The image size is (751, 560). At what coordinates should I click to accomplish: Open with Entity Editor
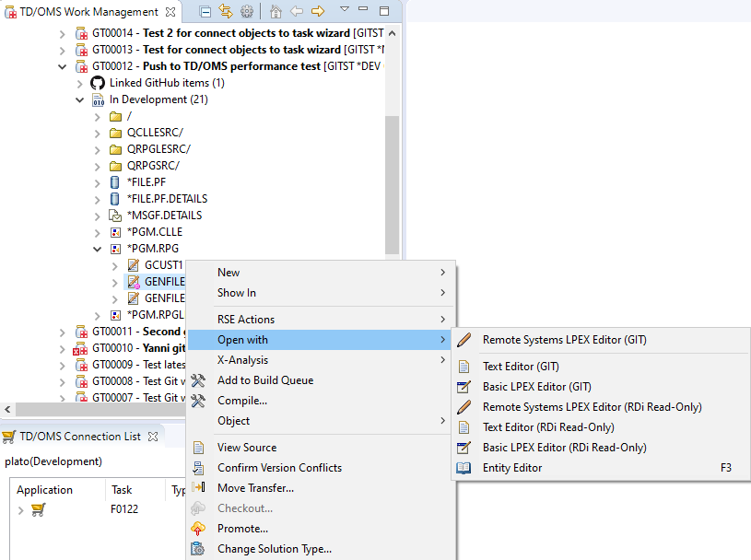511,468
